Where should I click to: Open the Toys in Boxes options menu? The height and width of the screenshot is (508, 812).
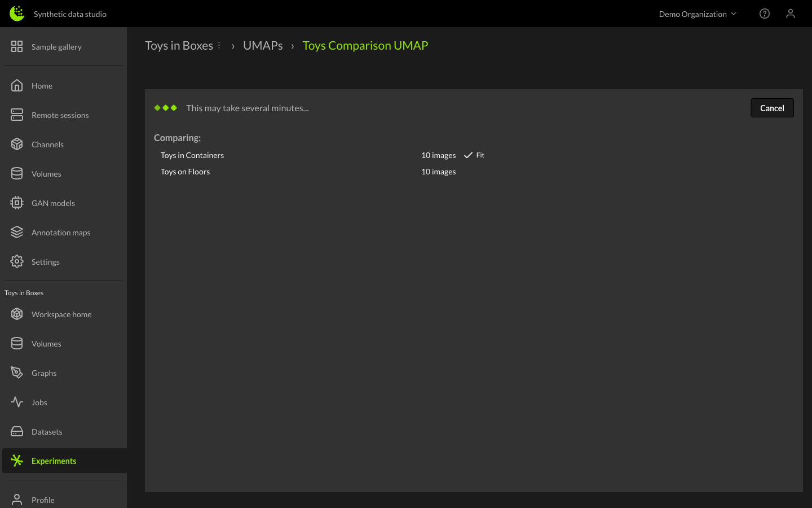tap(219, 45)
